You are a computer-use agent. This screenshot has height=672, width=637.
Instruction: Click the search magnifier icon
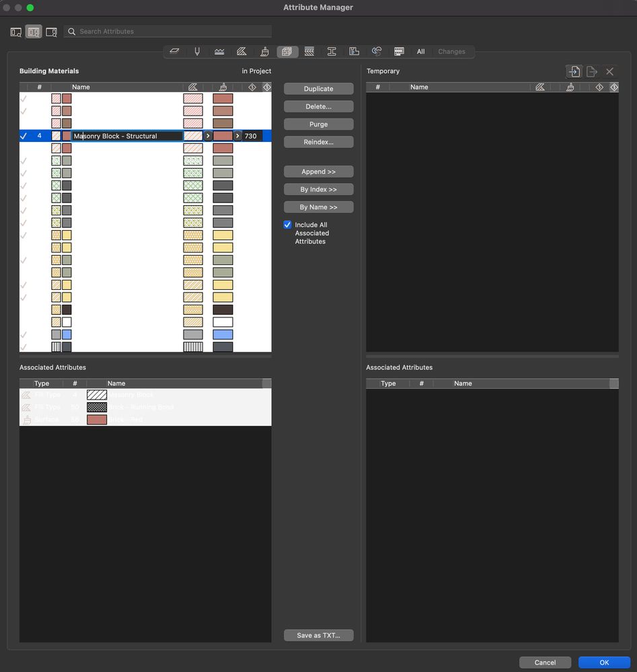point(71,32)
